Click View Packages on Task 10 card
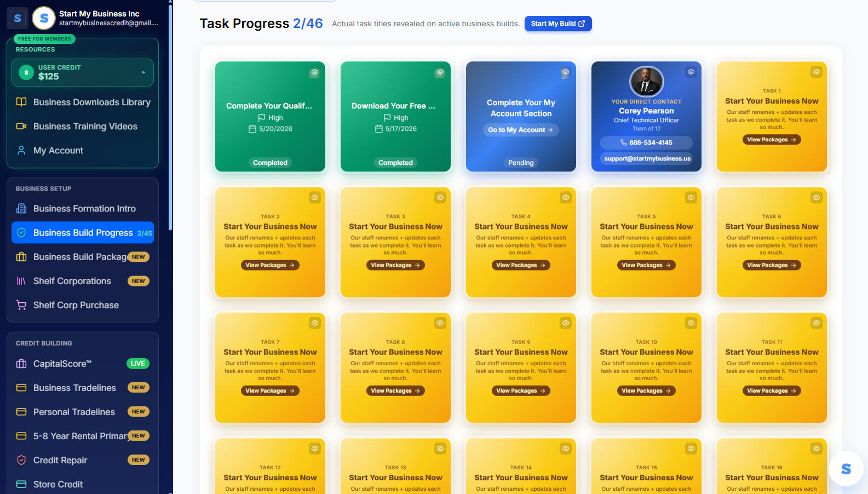This screenshot has height=494, width=868. [x=646, y=390]
